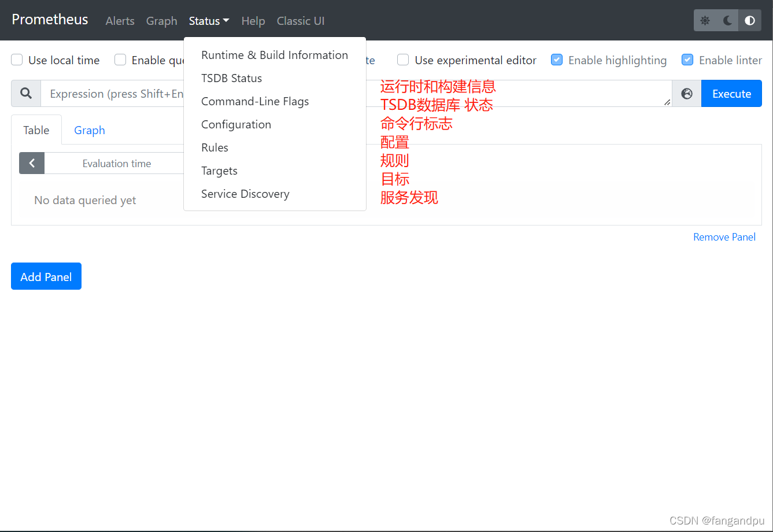This screenshot has width=773, height=532.
Task: Select browser-preferred theme contrast icon
Action: coord(750,21)
